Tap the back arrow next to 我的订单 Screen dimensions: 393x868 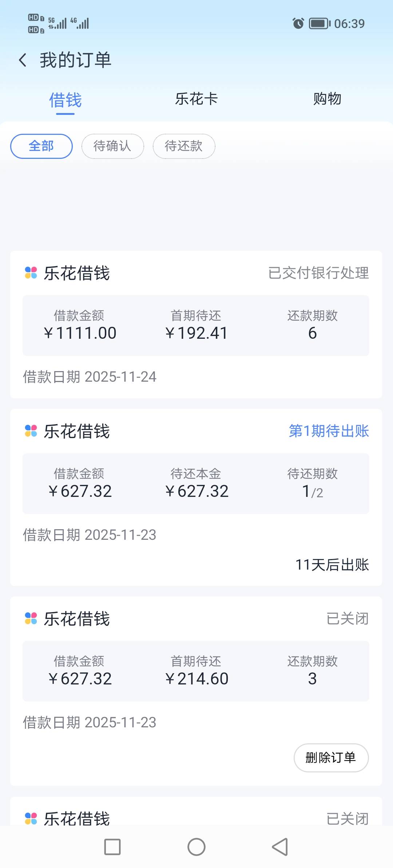23,60
